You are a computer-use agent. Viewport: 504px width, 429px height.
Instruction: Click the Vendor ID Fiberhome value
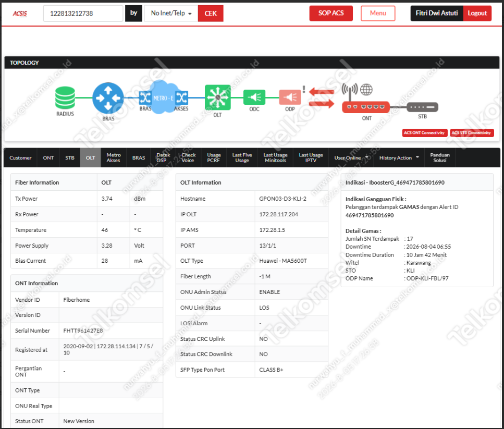(76, 300)
